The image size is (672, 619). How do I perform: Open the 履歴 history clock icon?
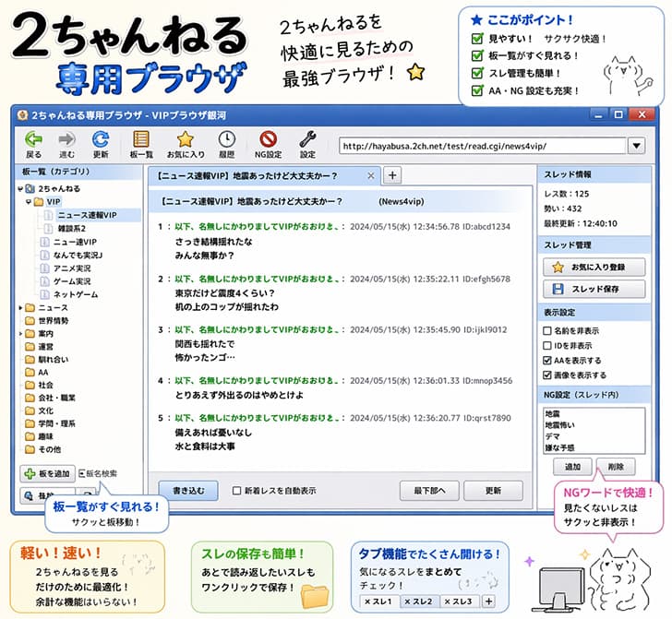coord(227,139)
